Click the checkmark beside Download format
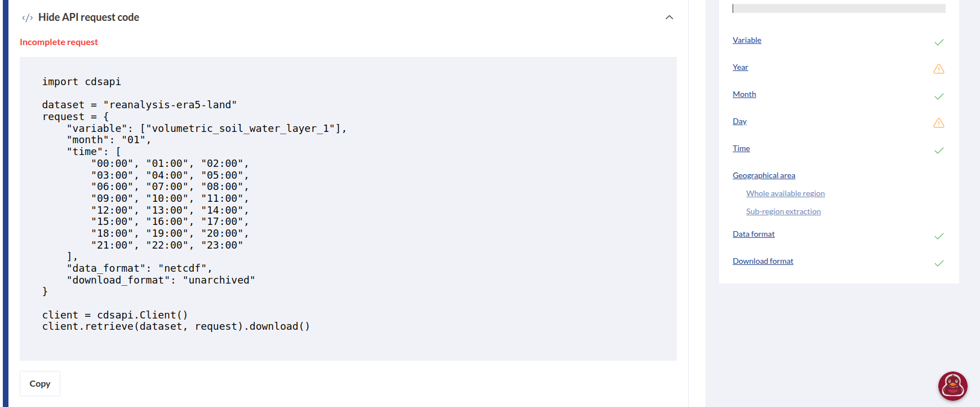 click(939, 263)
